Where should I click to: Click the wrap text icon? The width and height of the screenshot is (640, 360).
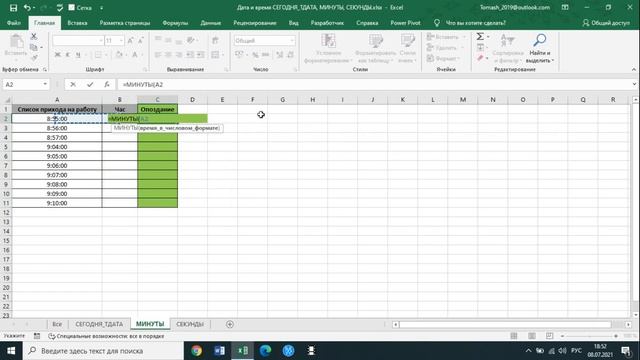click(x=215, y=40)
